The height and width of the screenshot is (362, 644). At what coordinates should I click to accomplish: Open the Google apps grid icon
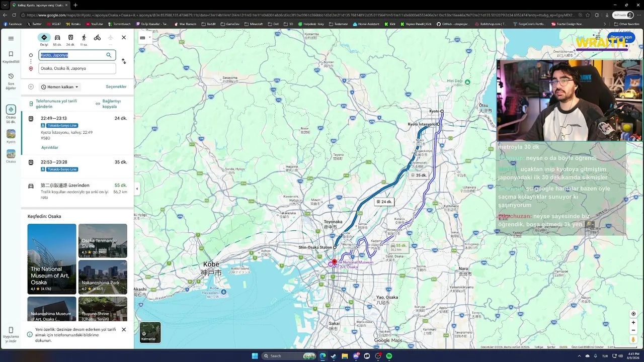[598, 37]
